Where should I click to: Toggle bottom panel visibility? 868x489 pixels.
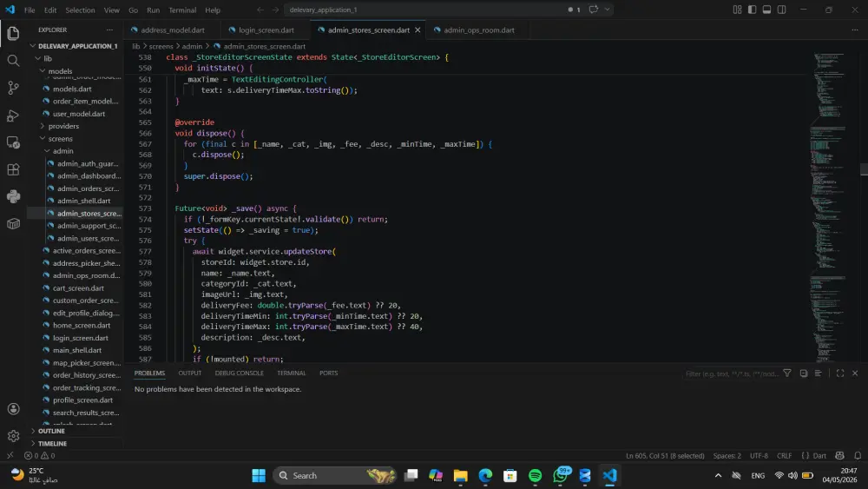[766, 10]
